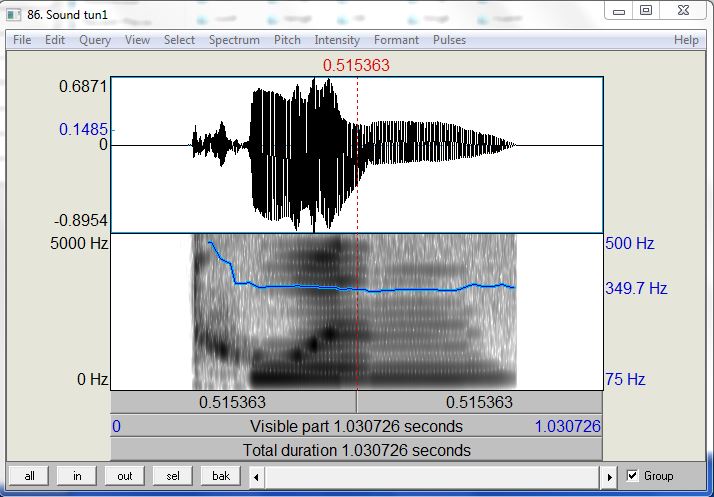This screenshot has height=497, width=714.
Task: Open the Pulses menu
Action: point(449,40)
